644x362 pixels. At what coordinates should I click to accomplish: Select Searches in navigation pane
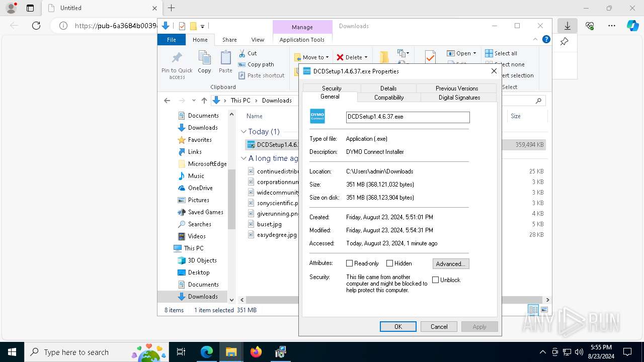[x=199, y=224]
